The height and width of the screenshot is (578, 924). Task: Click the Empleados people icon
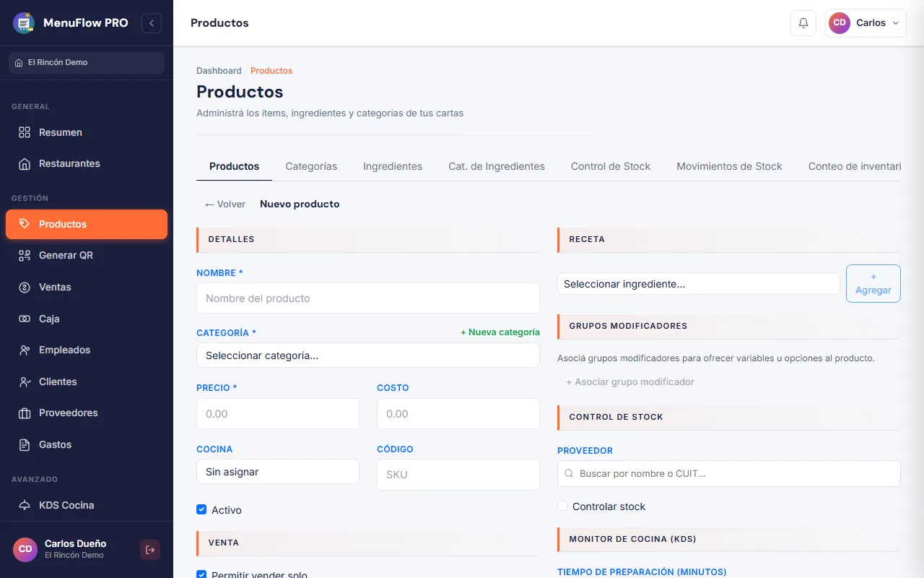tap(25, 350)
